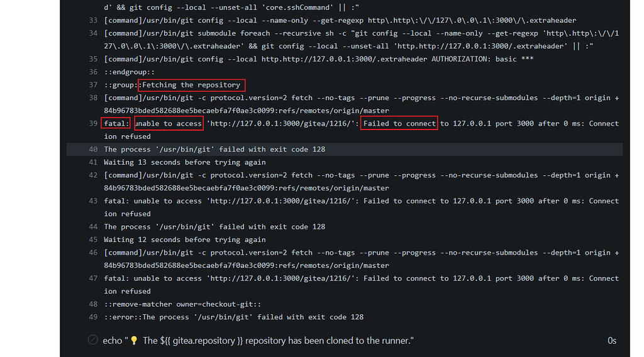644x357 pixels.
Task: Click line number 38 of first fetch command
Action: [93, 97]
